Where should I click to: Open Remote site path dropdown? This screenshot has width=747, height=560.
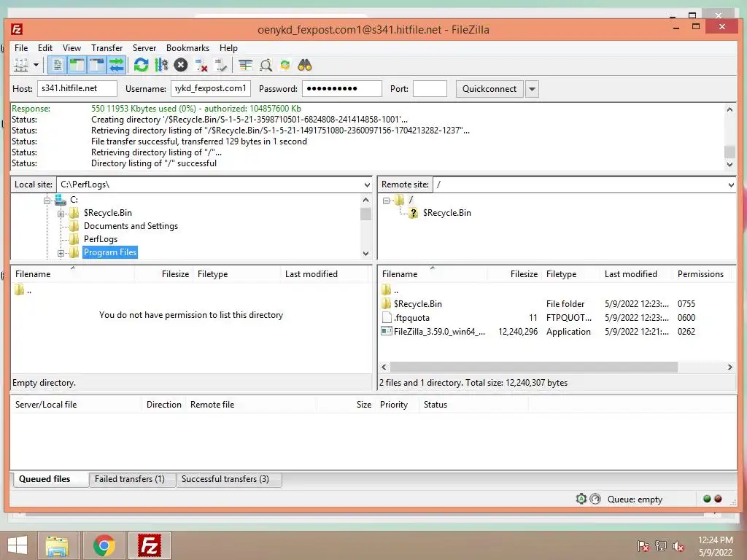click(x=731, y=184)
